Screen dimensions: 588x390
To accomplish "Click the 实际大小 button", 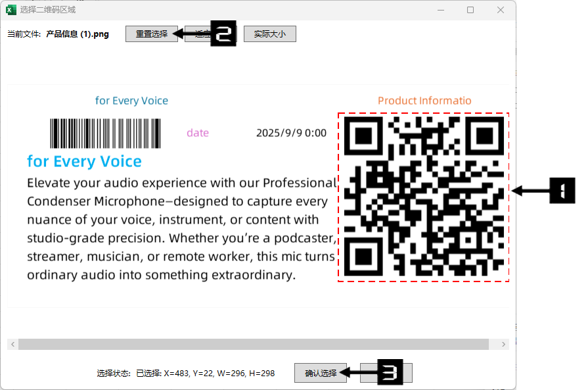I will point(269,34).
